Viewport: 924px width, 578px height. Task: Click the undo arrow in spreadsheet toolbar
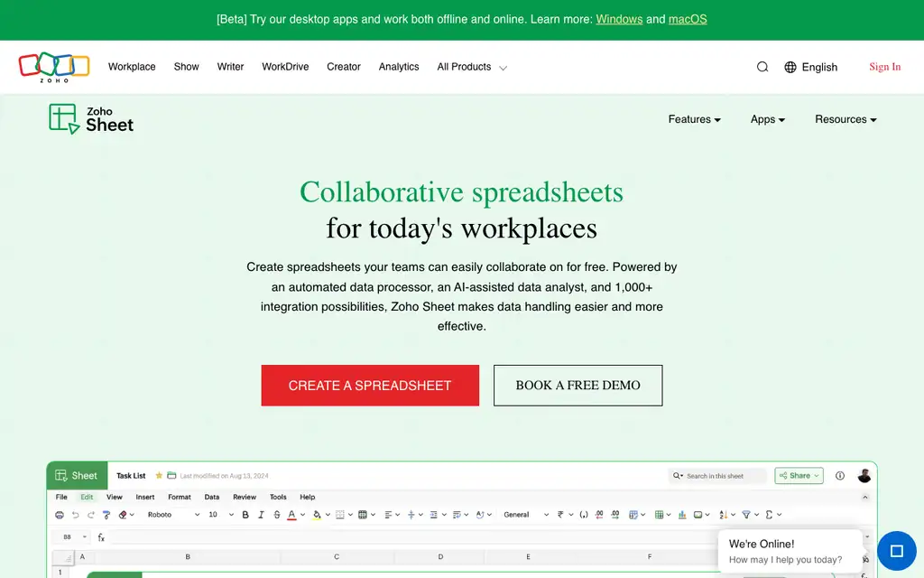[x=76, y=514]
